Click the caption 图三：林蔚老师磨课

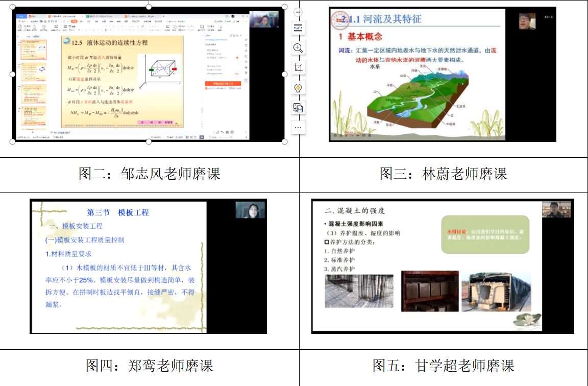tap(443, 174)
